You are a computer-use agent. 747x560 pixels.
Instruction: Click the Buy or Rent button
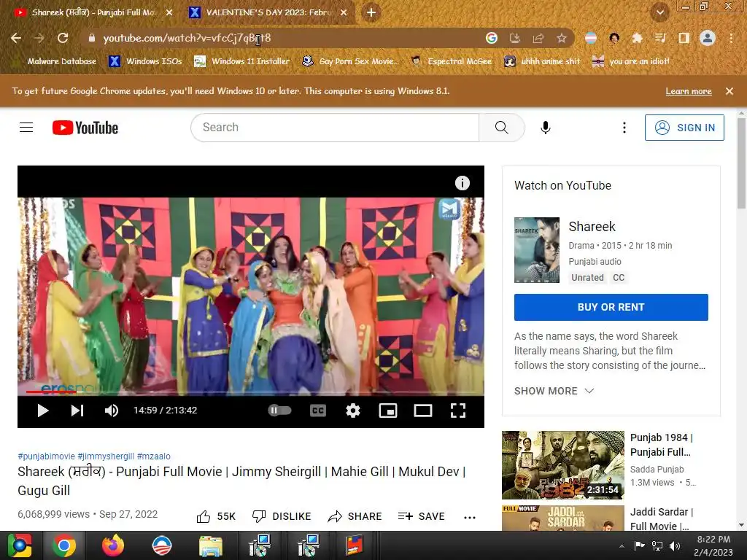611,307
